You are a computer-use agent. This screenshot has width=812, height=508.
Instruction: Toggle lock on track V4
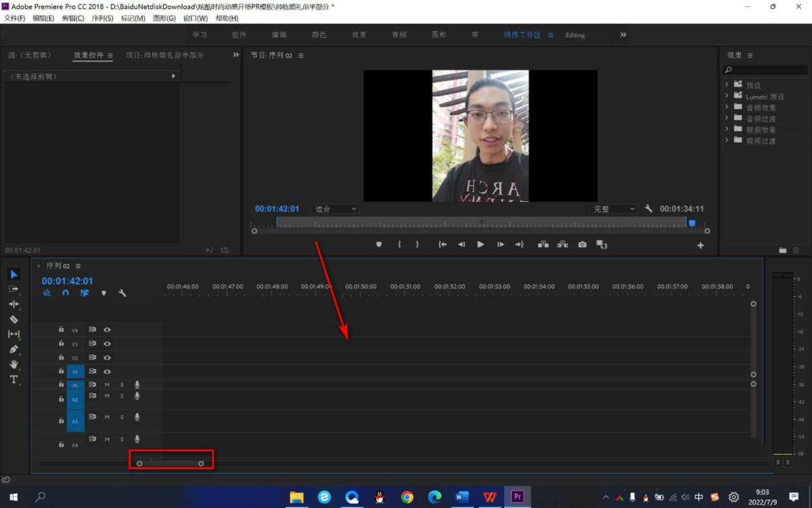click(61, 330)
